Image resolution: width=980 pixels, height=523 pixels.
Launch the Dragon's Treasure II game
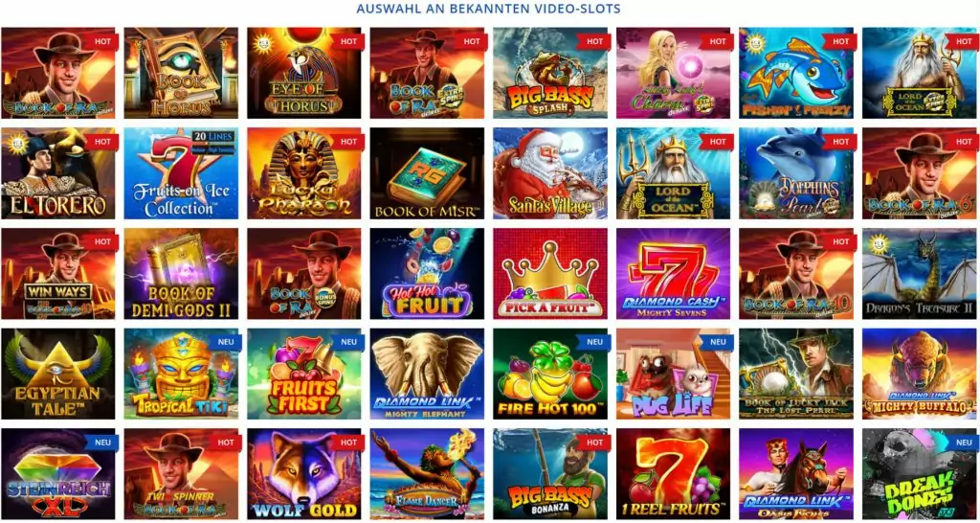click(920, 273)
